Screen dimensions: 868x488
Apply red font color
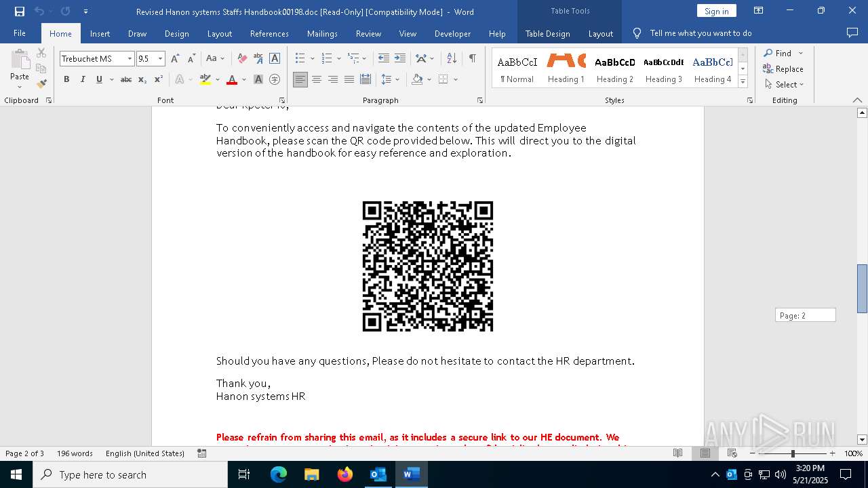point(232,79)
